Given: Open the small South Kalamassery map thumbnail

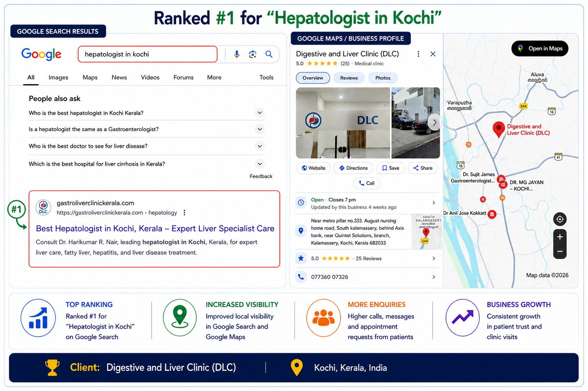Looking at the screenshot, I should click(x=427, y=232).
